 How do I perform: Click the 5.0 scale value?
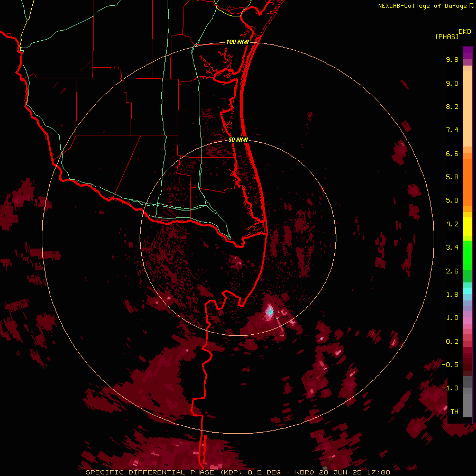pos(452,200)
